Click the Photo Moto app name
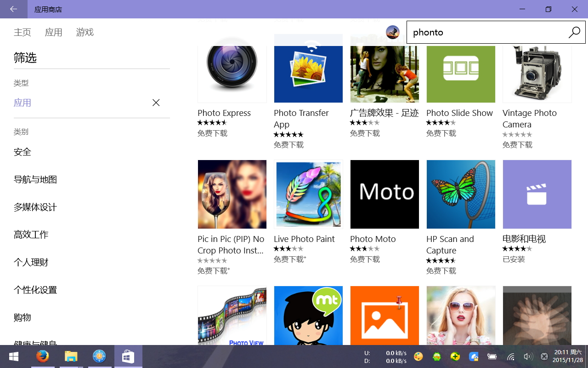Screen dimensions: 588x368 (373, 239)
